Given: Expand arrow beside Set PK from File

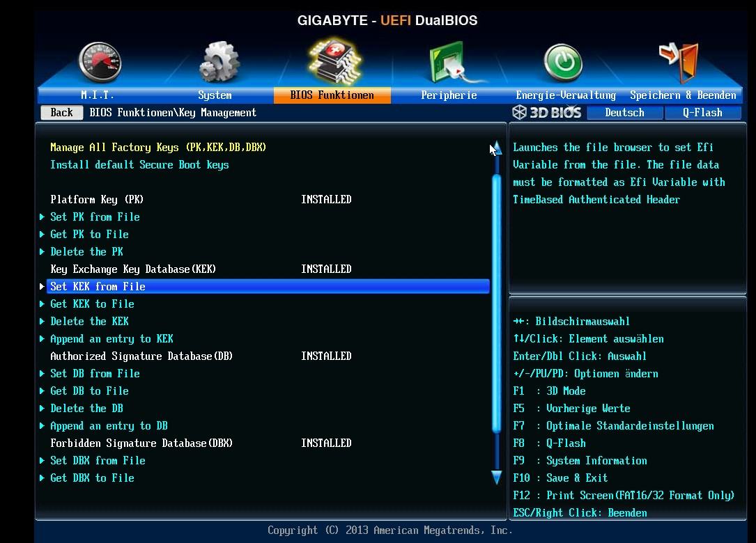Looking at the screenshot, I should 42,217.
